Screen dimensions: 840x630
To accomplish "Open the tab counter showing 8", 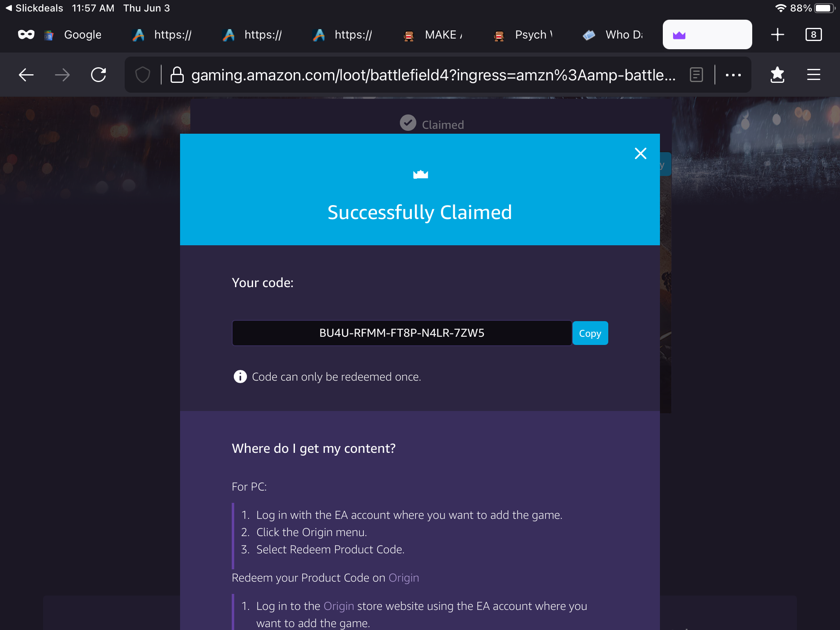I will point(813,34).
